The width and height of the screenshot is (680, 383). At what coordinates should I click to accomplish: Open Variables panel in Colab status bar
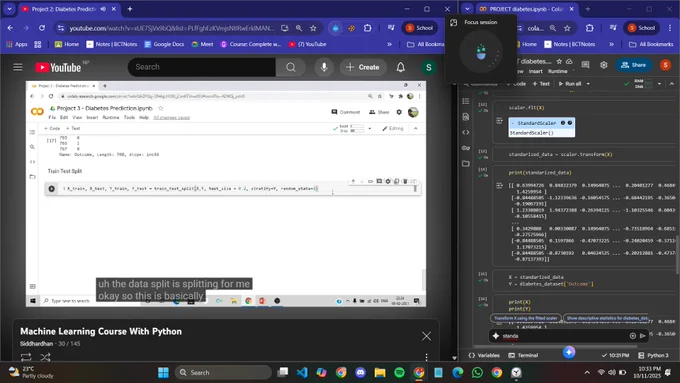pyautogui.click(x=484, y=355)
